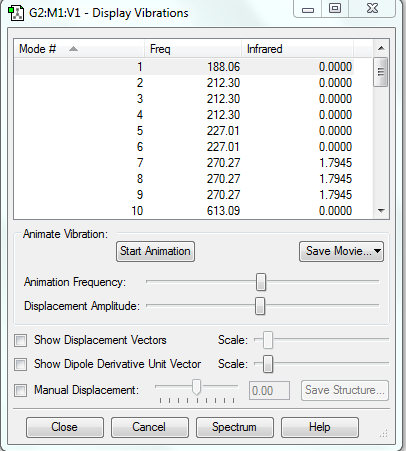Click the Animation Frequency slider handle
Screen dimensions: 406x451
(x=261, y=282)
